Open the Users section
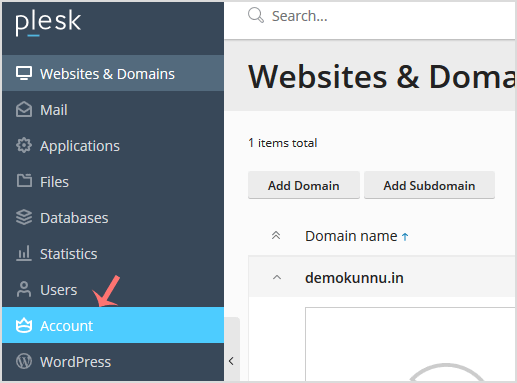The height and width of the screenshot is (383, 517). coord(113,290)
